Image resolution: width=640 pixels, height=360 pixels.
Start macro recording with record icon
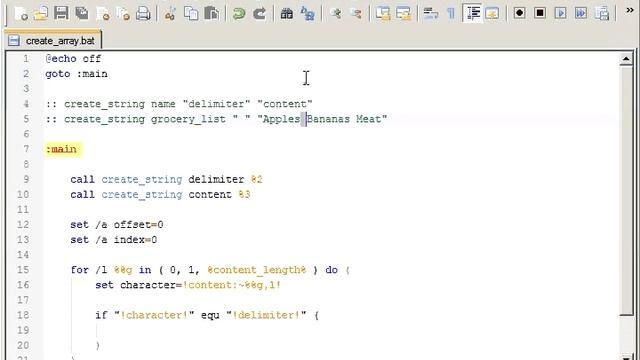pos(519,13)
